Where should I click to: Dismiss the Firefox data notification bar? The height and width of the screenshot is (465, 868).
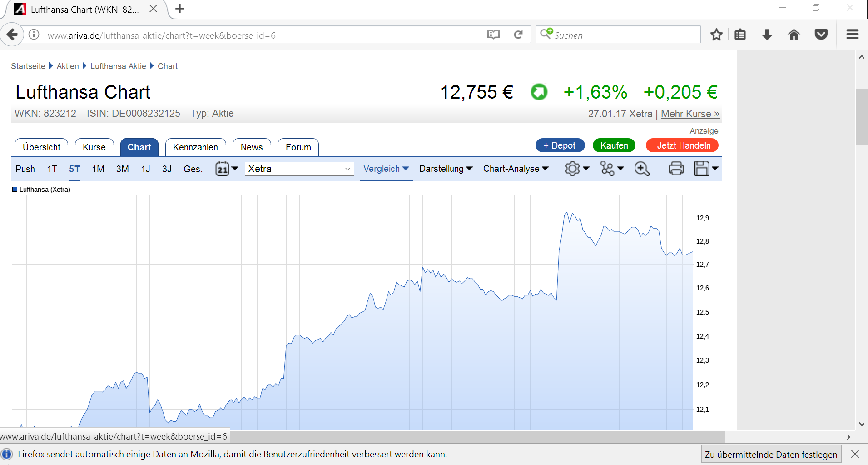855,454
